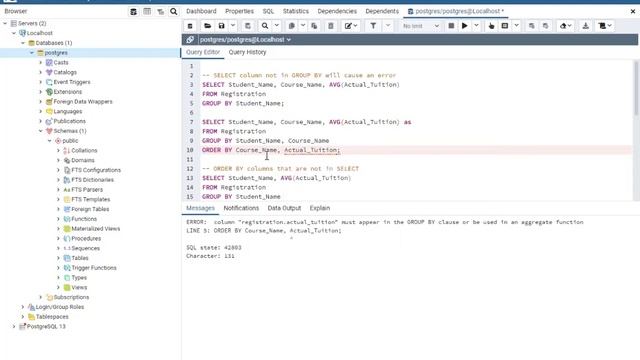The width and height of the screenshot is (640, 360).
Task: Open the Dependents tab
Action: [x=382, y=11]
